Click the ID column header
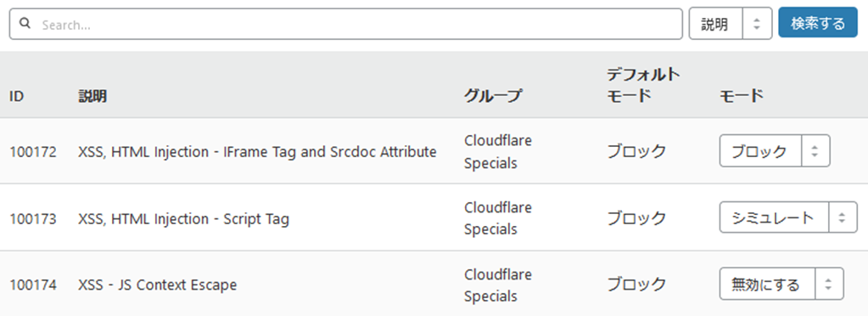This screenshot has width=868, height=316. click(17, 97)
